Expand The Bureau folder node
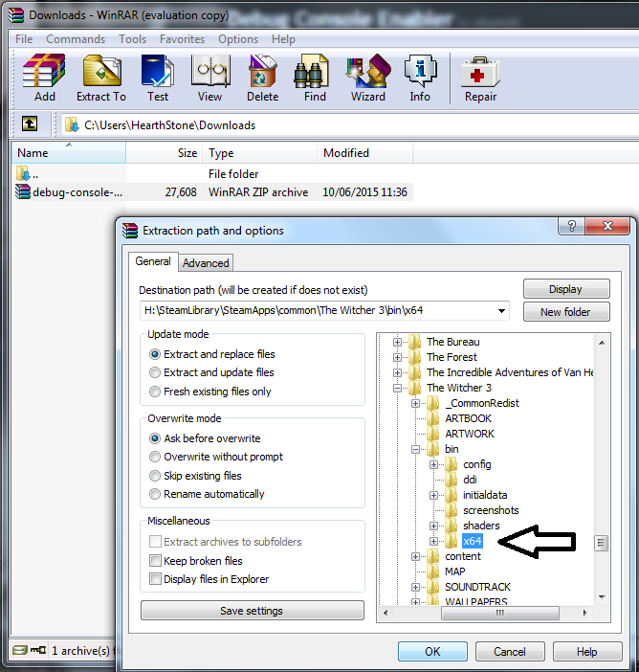The height and width of the screenshot is (672, 639). click(x=397, y=342)
